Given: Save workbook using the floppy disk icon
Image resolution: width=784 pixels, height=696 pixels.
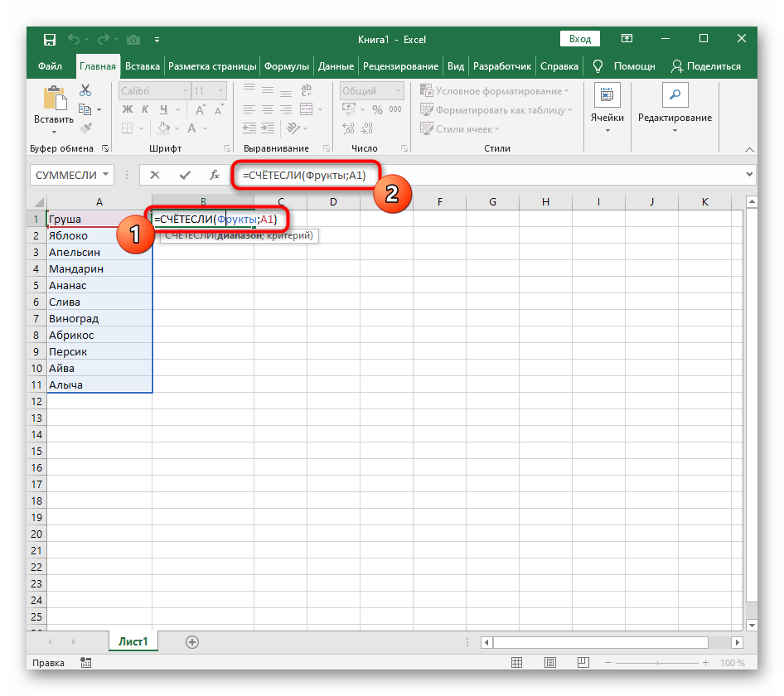Looking at the screenshot, I should 50,39.
